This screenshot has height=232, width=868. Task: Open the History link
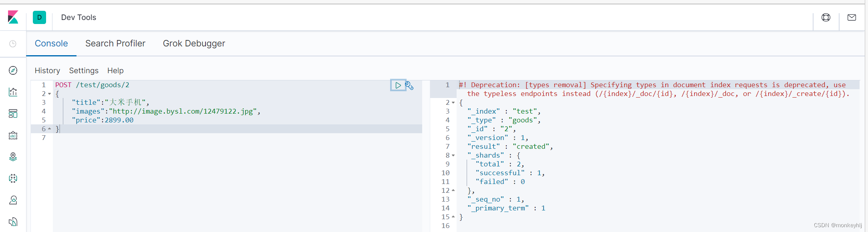tap(47, 70)
